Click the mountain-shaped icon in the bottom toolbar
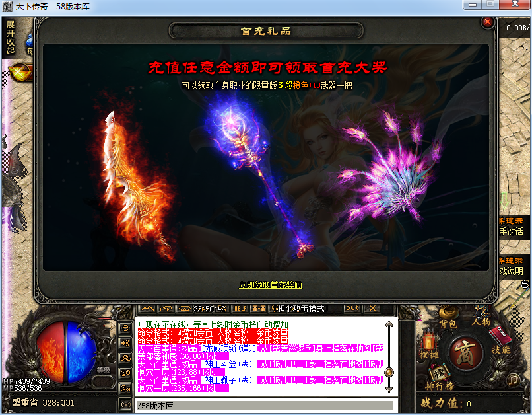 click(147, 309)
